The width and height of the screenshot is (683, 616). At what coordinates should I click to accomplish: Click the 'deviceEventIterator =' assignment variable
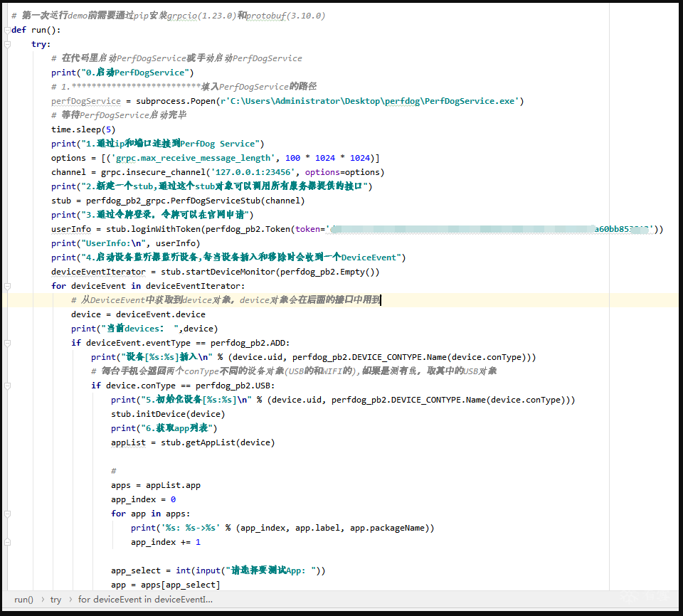coord(98,272)
